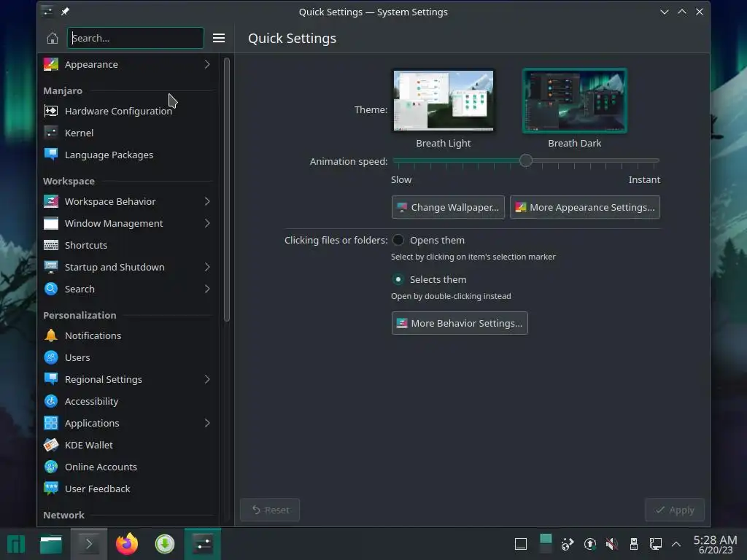Select "Selects them" radio button
Viewport: 747px width, 560px height.
[x=398, y=279]
